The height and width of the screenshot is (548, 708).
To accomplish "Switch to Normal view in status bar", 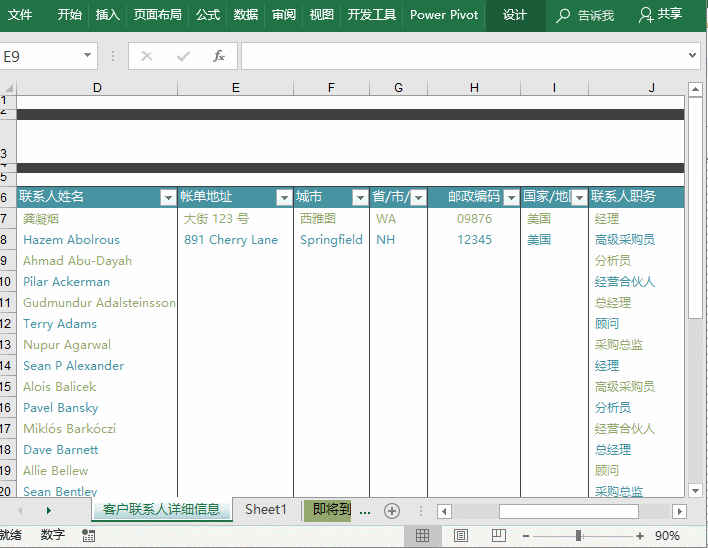I will [423, 536].
